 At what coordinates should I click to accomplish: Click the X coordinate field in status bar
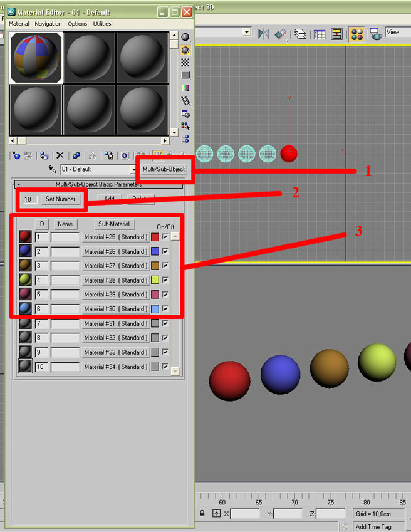pyautogui.click(x=245, y=514)
